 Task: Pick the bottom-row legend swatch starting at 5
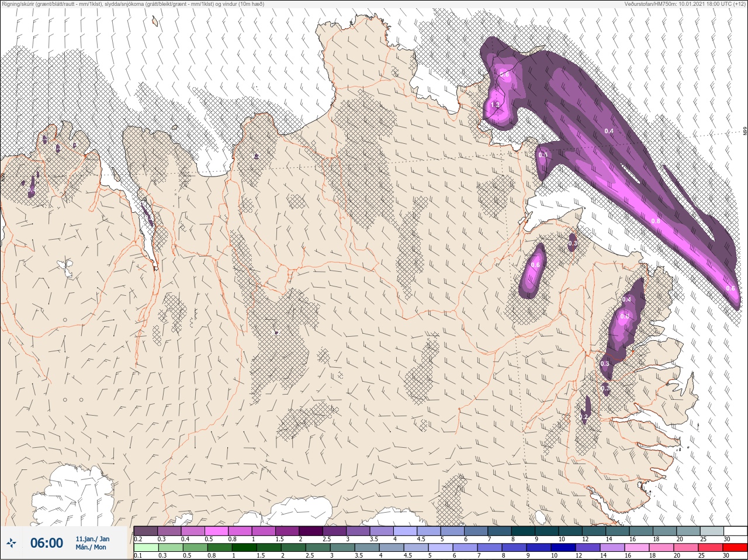coord(441,548)
